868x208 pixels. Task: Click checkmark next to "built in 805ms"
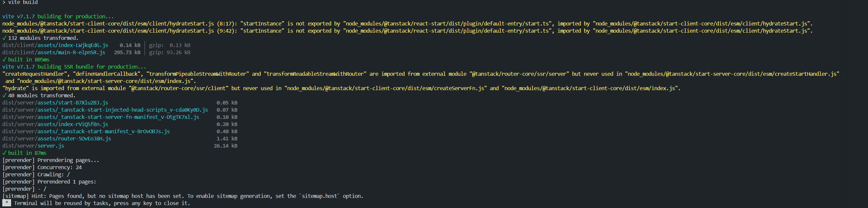[4, 59]
